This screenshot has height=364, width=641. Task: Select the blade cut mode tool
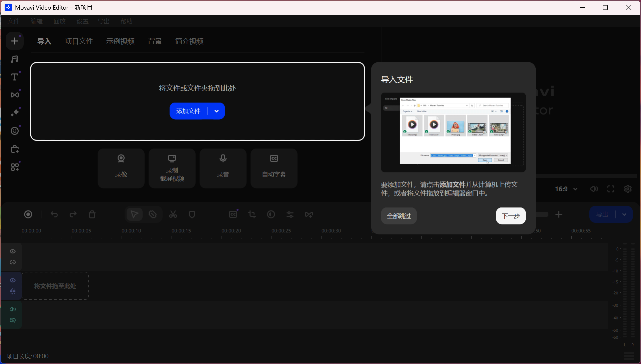(153, 214)
